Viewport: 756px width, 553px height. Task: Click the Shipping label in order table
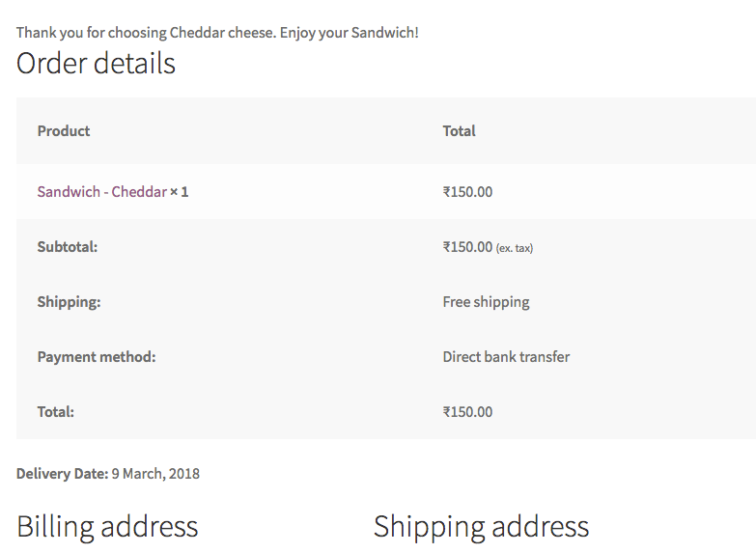tap(69, 302)
